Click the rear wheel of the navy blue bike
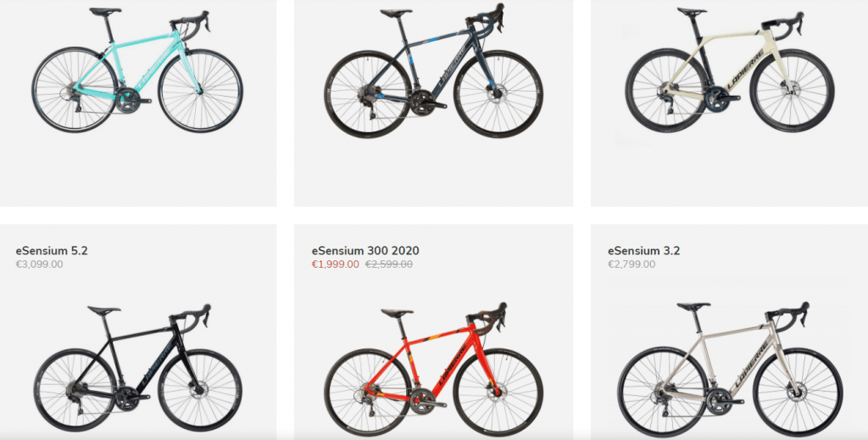The height and width of the screenshot is (440, 868). pyautogui.click(x=368, y=94)
